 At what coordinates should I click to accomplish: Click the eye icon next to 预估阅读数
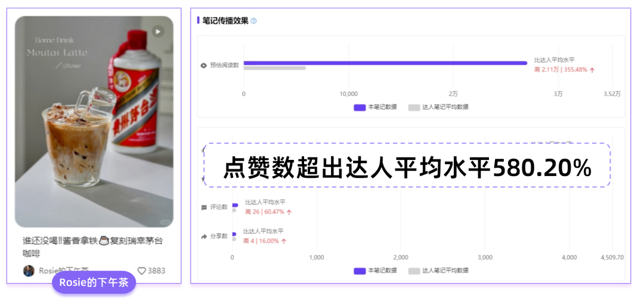coord(203,66)
